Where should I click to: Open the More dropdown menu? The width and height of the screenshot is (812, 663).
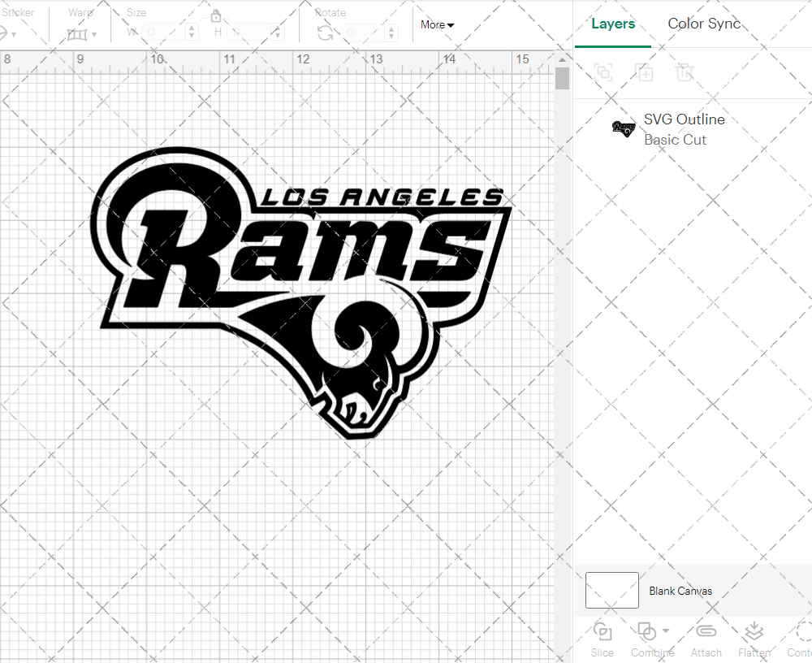pos(437,25)
